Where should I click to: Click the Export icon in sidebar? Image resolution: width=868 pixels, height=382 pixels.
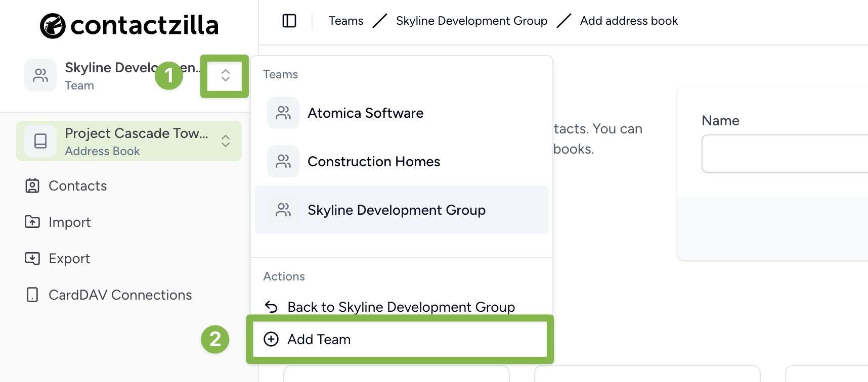[x=32, y=258]
